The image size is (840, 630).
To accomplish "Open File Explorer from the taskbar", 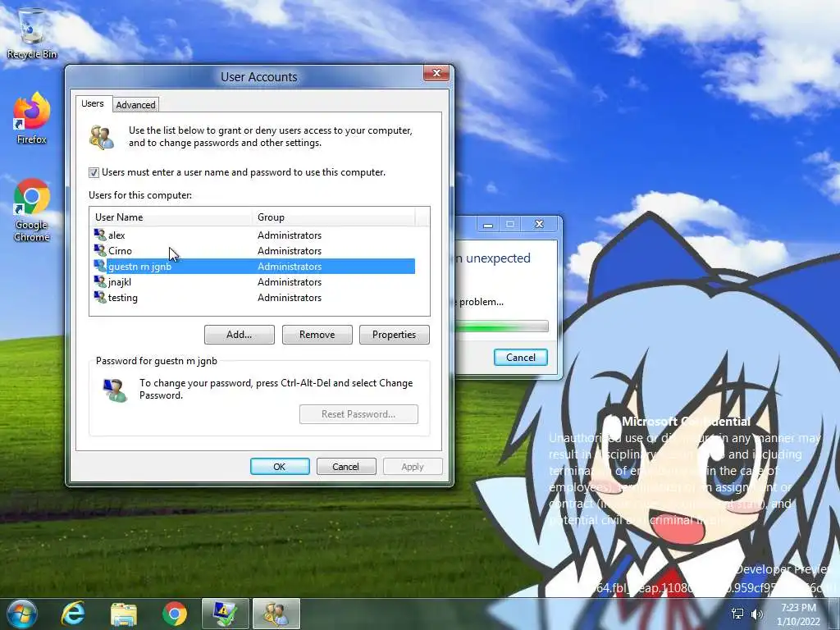I will pos(124,614).
